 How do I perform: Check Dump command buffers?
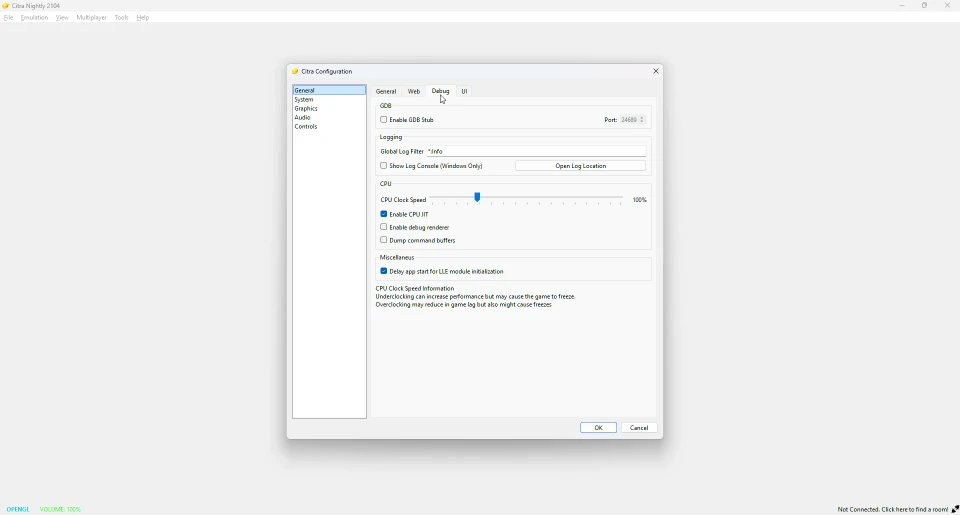(x=384, y=240)
